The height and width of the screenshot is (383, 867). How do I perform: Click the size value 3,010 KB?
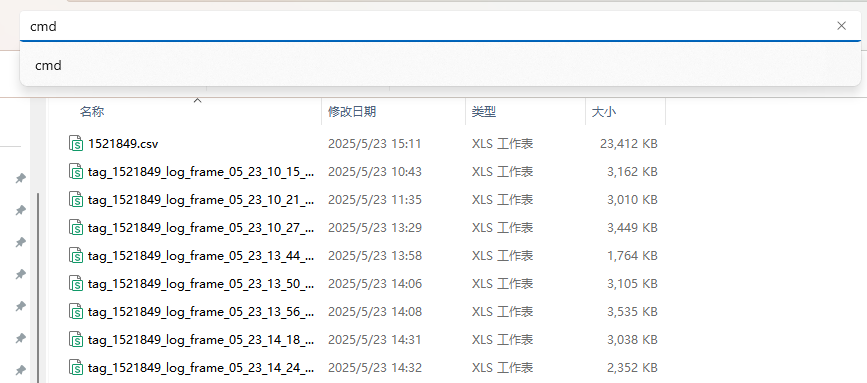coord(632,200)
